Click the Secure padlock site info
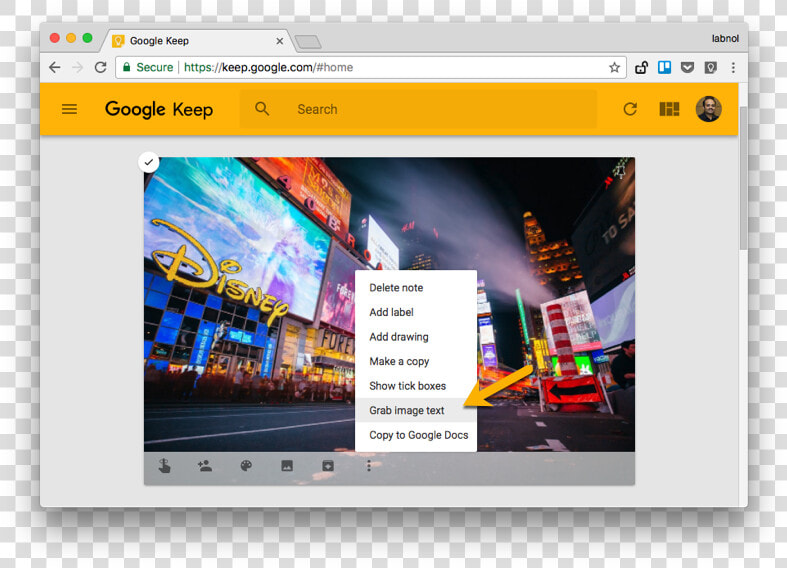This screenshot has height=568, width=787. [x=148, y=67]
